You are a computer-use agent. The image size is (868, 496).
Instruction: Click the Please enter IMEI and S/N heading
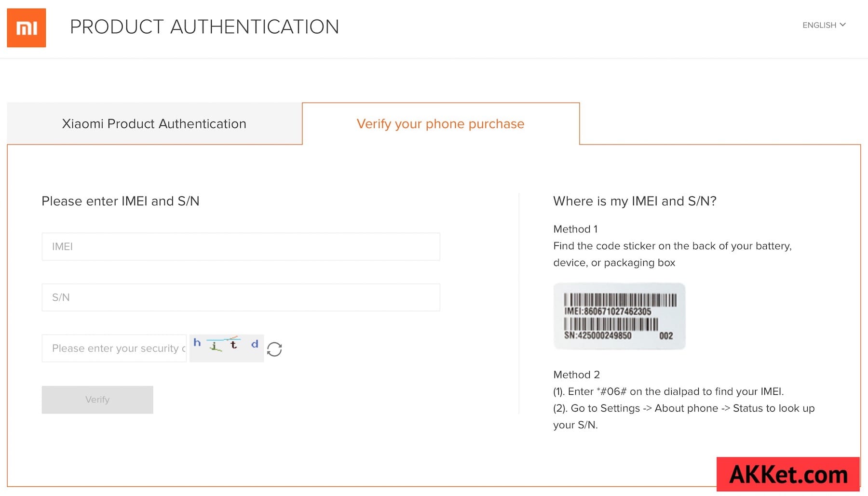[x=121, y=201]
